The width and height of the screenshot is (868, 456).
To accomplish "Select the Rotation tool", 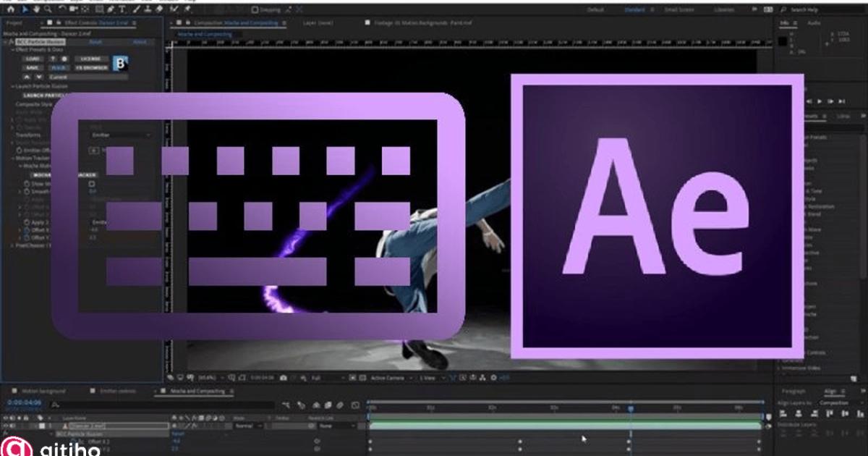I will [x=63, y=9].
